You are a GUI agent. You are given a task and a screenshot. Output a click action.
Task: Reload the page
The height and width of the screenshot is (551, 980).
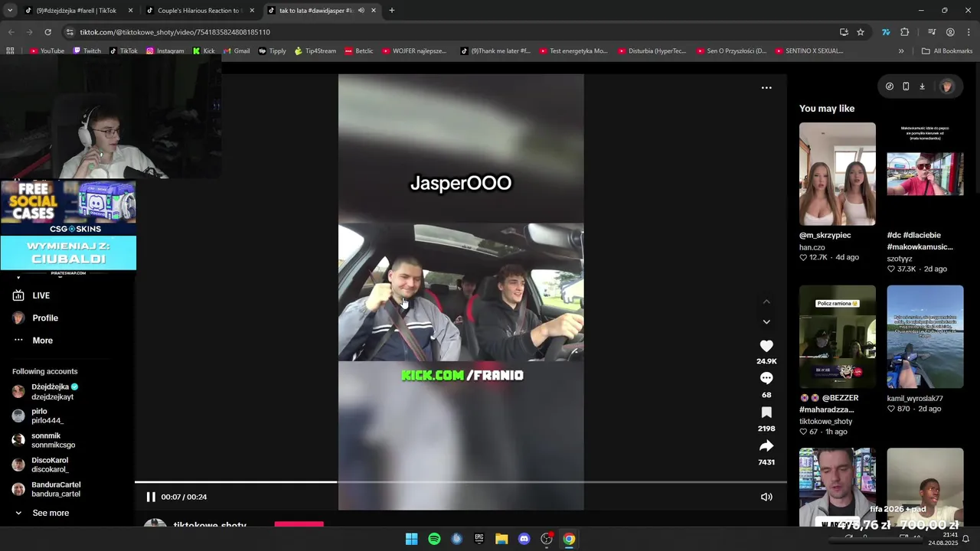47,32
